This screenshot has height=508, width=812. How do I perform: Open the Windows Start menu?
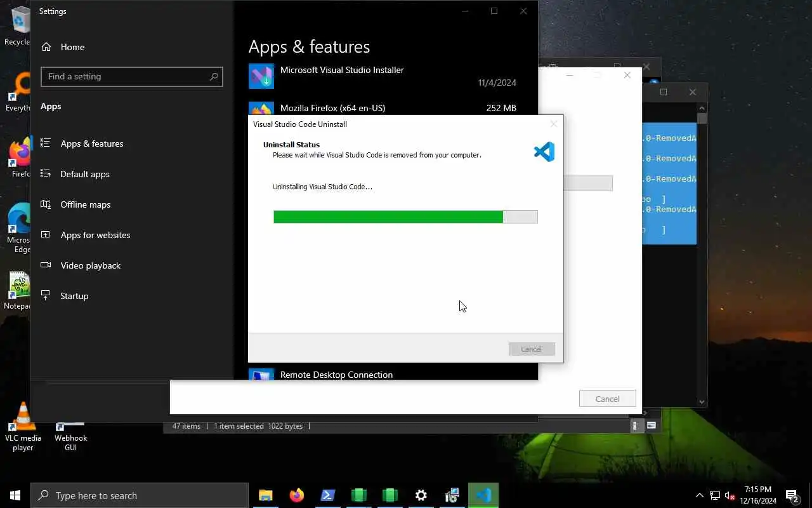pos(15,495)
